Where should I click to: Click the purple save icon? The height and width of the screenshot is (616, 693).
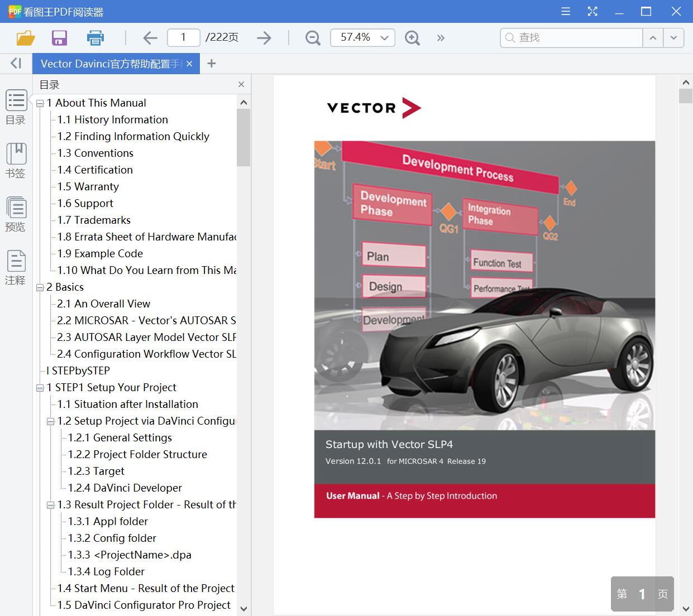(x=59, y=38)
